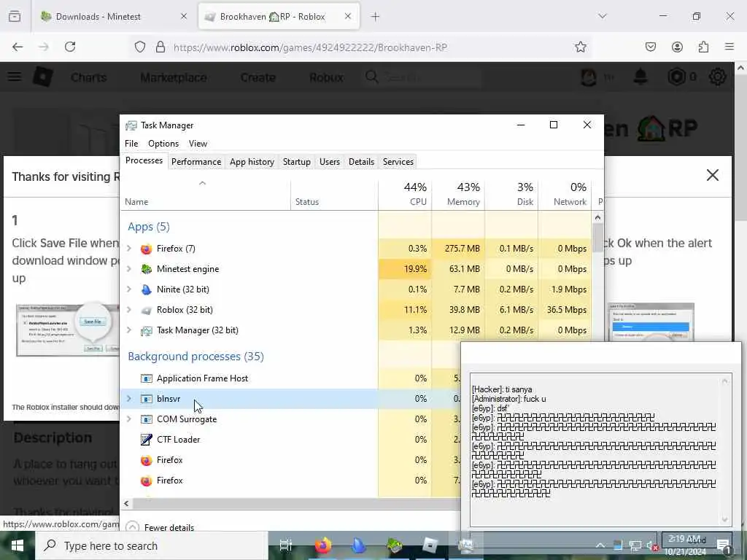This screenshot has height=560, width=747.
Task: Click Task Manager vertical scrollbar thumb
Action: pyautogui.click(x=598, y=237)
